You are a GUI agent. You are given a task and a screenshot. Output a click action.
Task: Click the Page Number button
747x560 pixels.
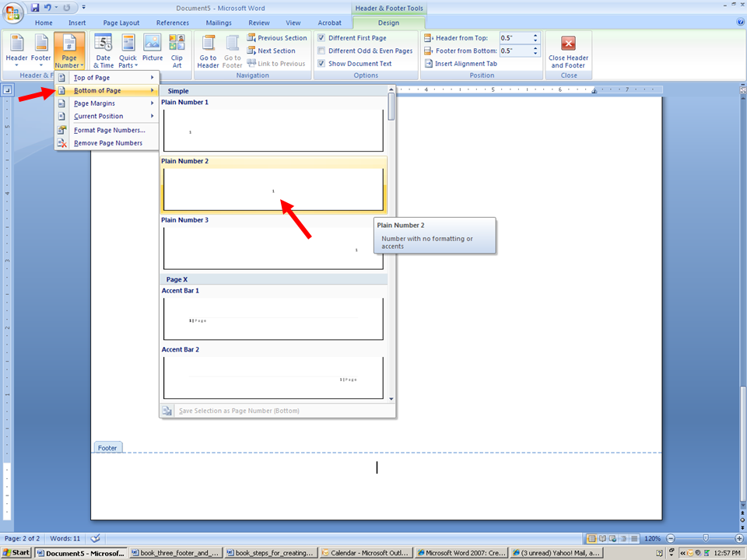pyautogui.click(x=69, y=51)
